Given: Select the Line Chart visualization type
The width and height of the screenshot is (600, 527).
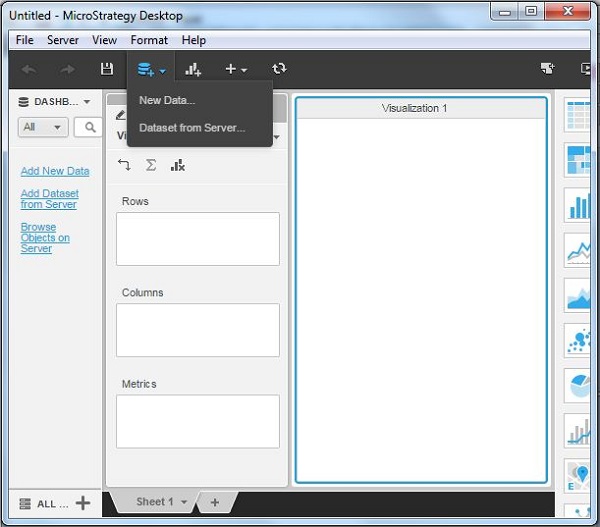Looking at the screenshot, I should click(x=577, y=251).
